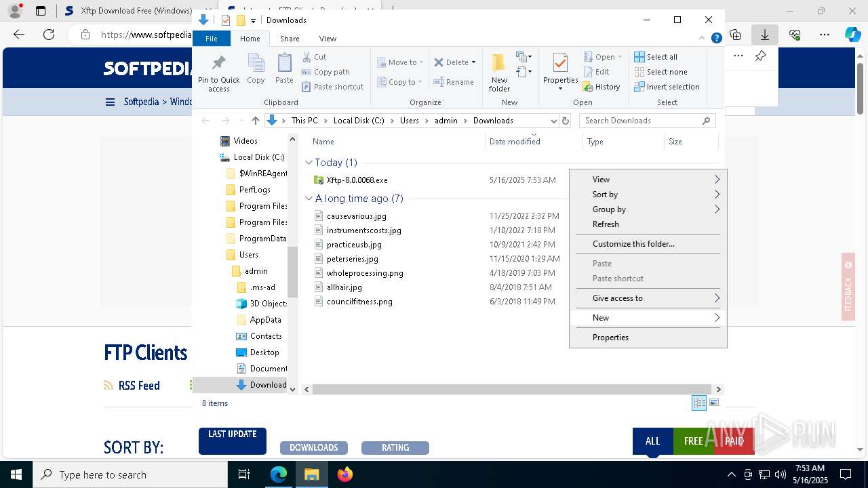Open the Edge browser downloads icon
This screenshot has width=868, height=488.
tap(764, 35)
